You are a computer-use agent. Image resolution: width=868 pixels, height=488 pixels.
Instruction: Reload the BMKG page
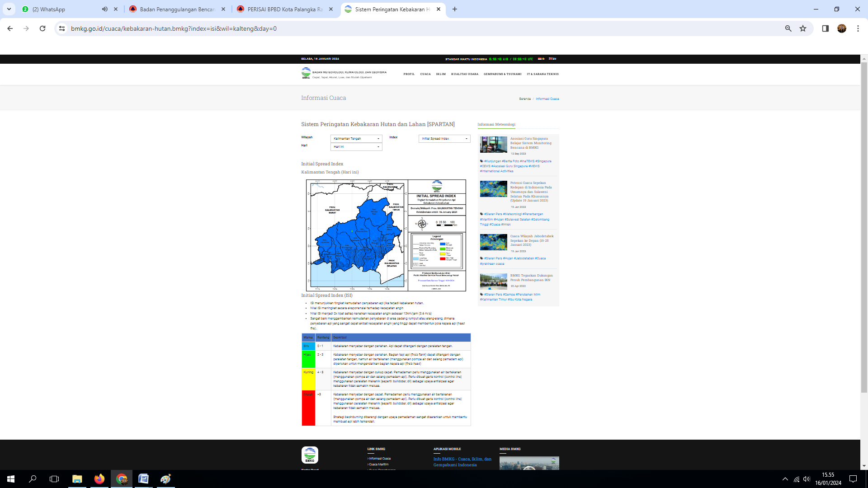(42, 28)
